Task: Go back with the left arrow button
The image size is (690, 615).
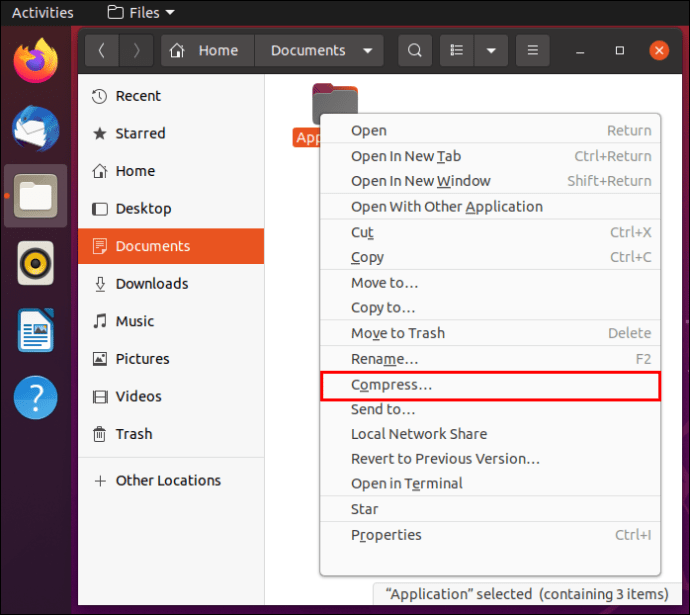Action: point(102,51)
